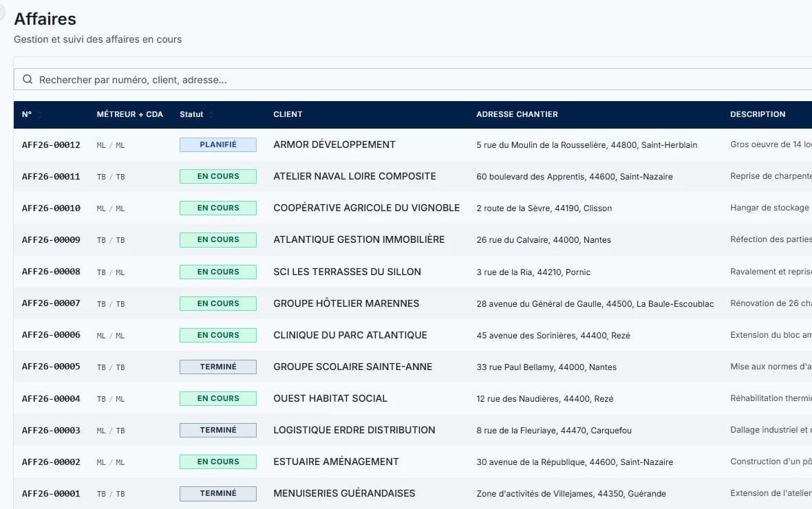
Task: Click the CLIENT column header
Action: pyautogui.click(x=288, y=114)
